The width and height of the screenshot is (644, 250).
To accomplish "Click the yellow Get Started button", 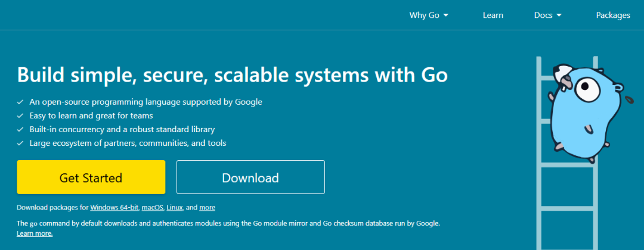I will 91,177.
